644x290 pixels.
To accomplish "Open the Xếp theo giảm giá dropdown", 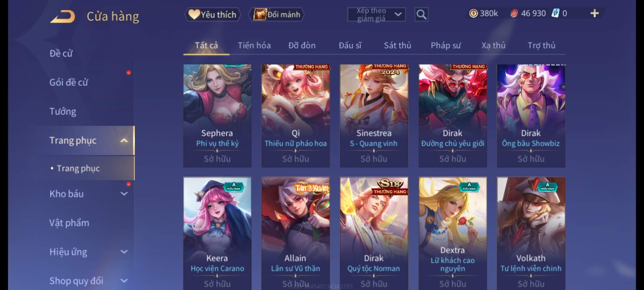I will point(376,15).
